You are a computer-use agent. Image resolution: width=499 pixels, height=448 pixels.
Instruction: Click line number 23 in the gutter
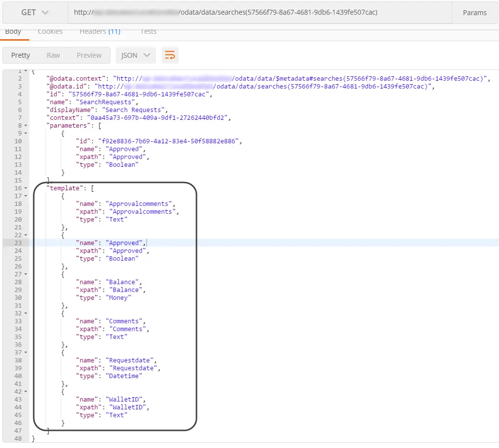18,243
